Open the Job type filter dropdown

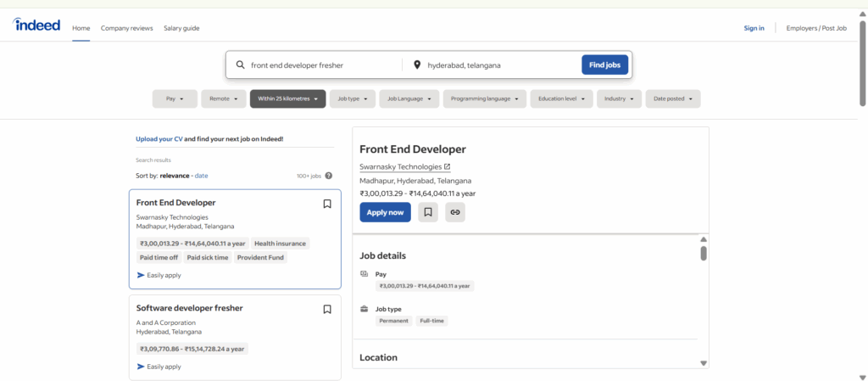click(353, 98)
